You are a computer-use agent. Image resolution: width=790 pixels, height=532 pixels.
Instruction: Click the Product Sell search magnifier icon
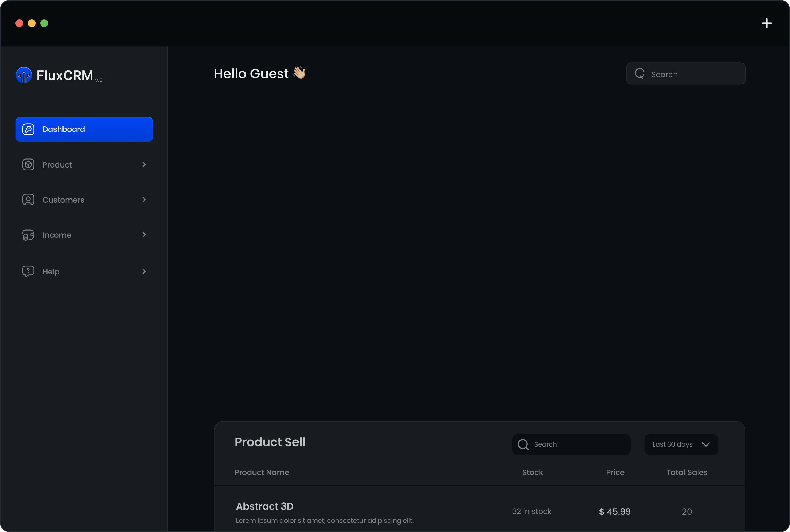pos(523,444)
